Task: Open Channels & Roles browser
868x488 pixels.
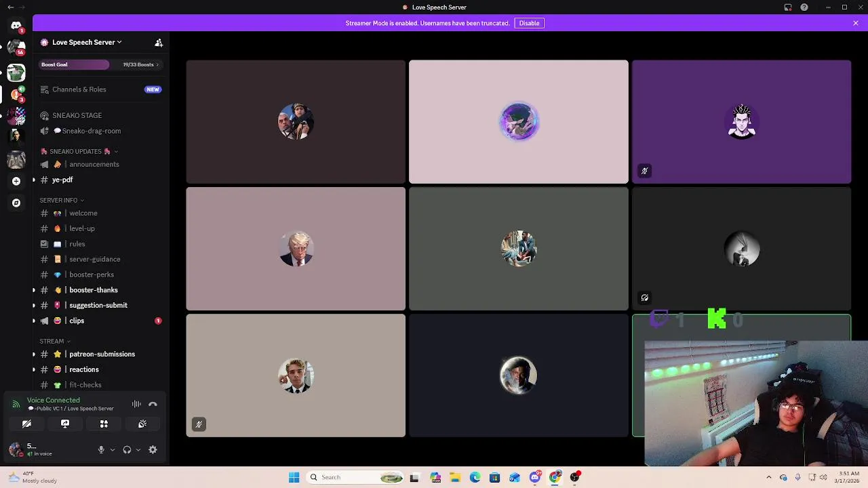Action: point(101,89)
